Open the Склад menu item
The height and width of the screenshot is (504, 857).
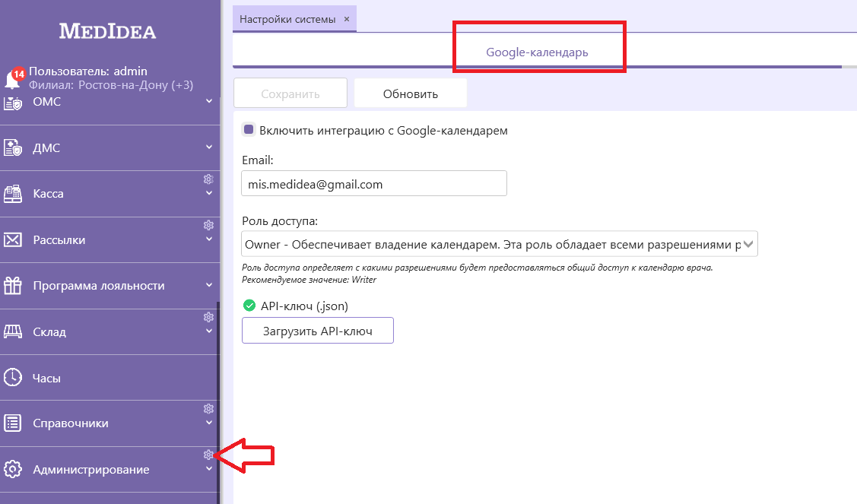pos(110,331)
